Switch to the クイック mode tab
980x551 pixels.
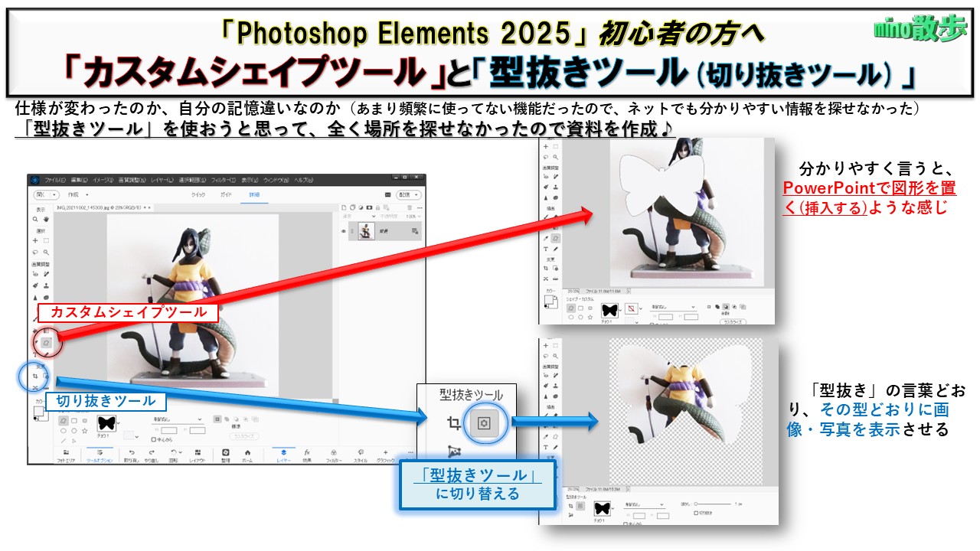(x=197, y=195)
